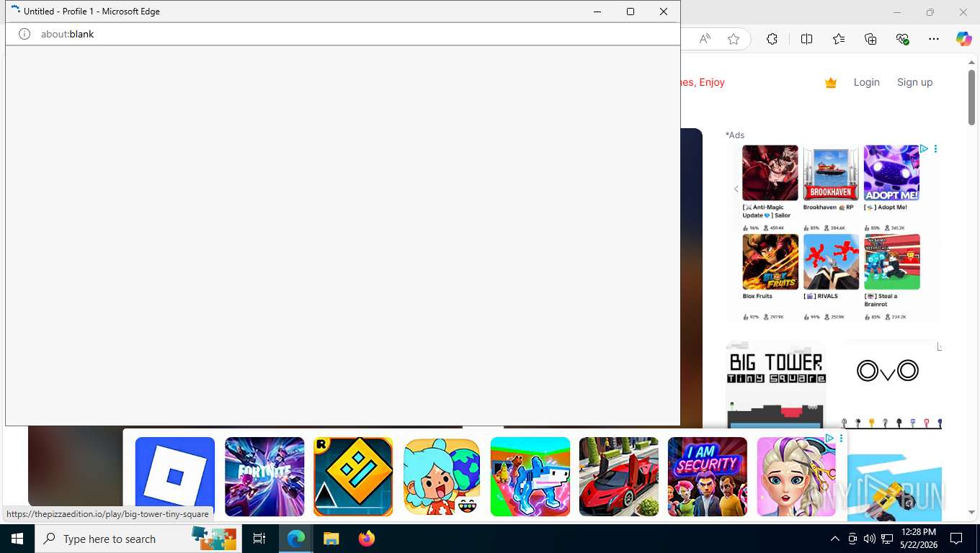This screenshot has height=553, width=980.
Task: Open Big Tower Tiny Square game card
Action: [775, 385]
